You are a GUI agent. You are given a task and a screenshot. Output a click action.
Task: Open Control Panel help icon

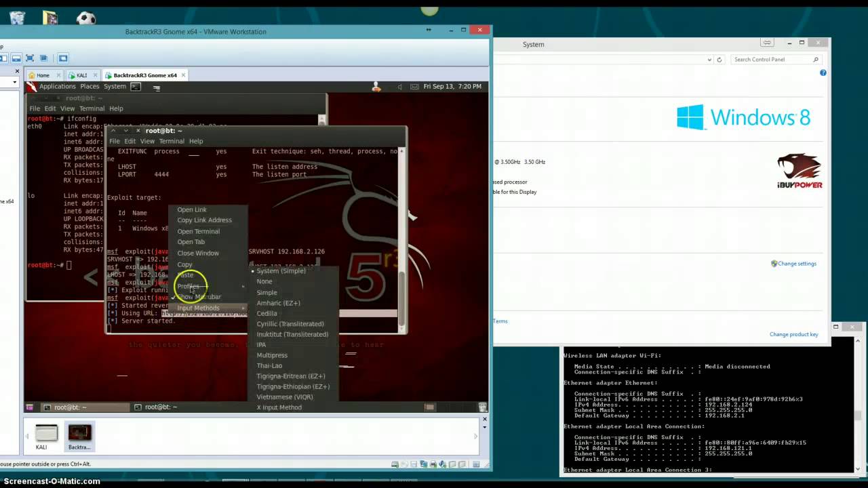[x=823, y=73]
